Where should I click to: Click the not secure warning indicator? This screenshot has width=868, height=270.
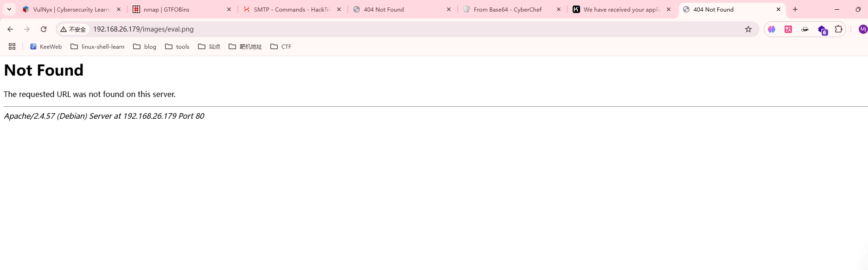click(x=73, y=29)
